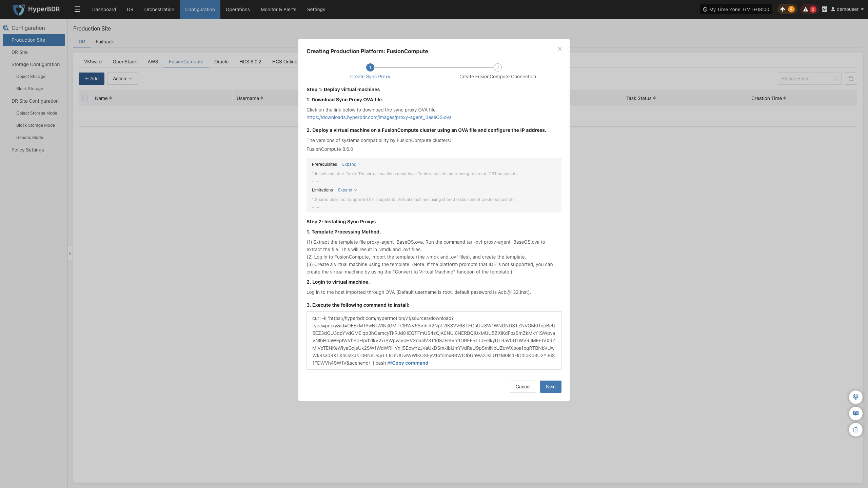Sort by Creation Time column arrows
The image size is (868, 488).
point(785,98)
